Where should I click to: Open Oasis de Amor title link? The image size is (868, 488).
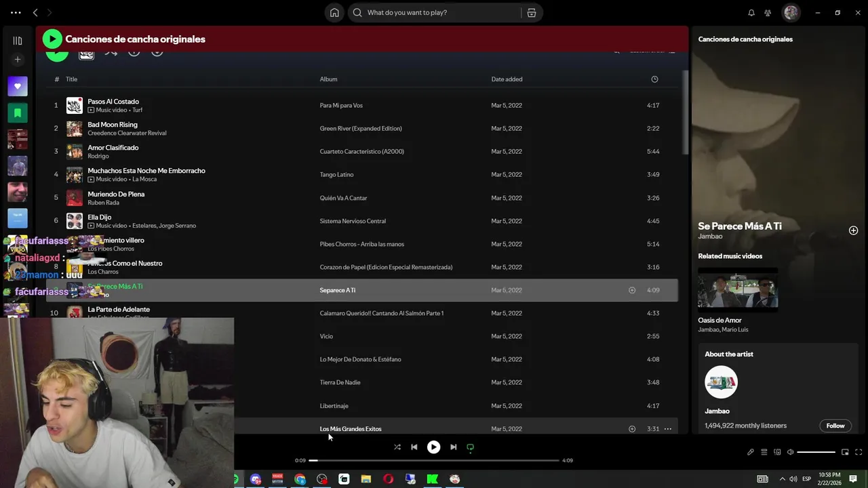(x=719, y=320)
